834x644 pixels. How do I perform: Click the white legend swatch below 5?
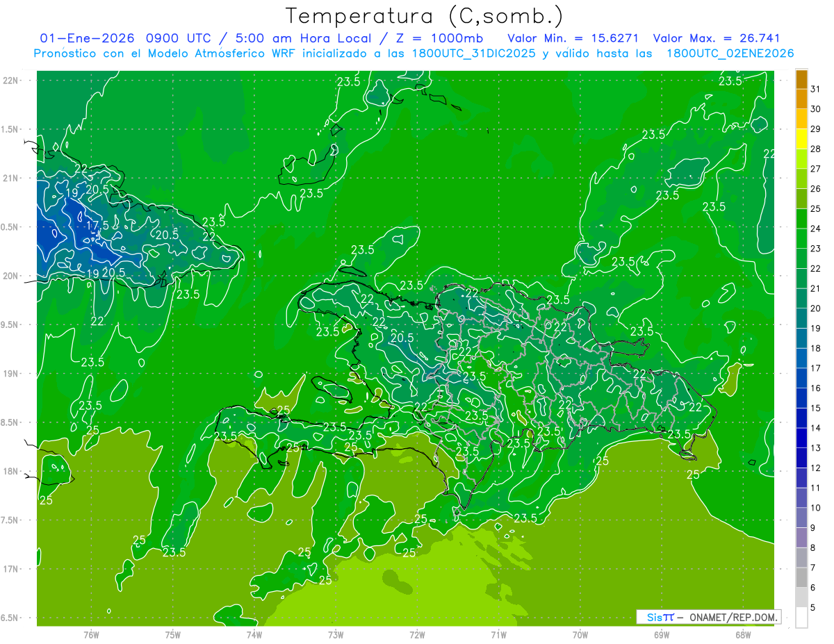(801, 618)
